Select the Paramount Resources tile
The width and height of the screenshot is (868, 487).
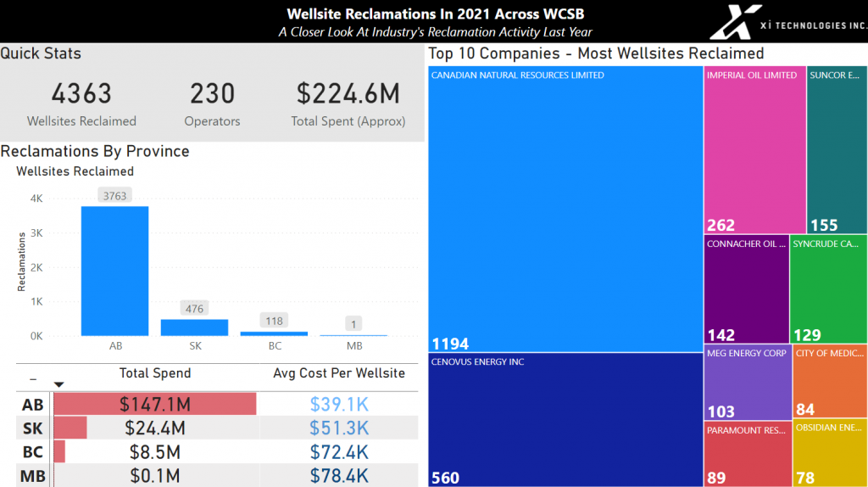pos(748,454)
